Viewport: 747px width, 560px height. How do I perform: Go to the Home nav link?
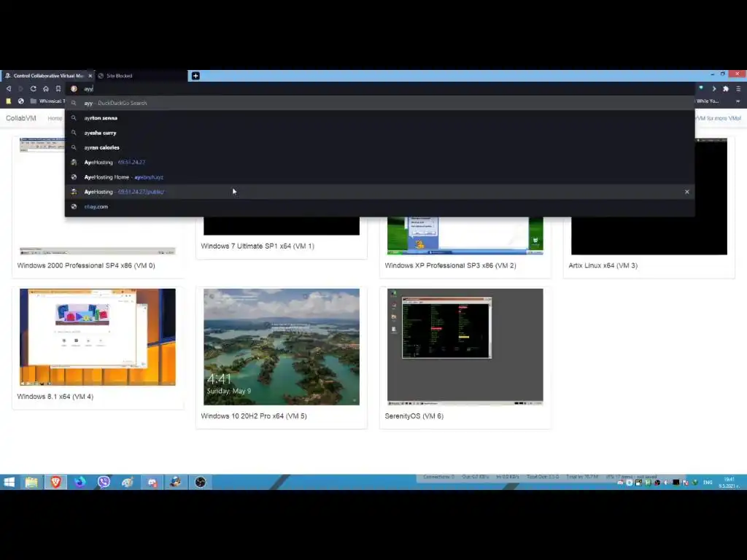click(55, 118)
